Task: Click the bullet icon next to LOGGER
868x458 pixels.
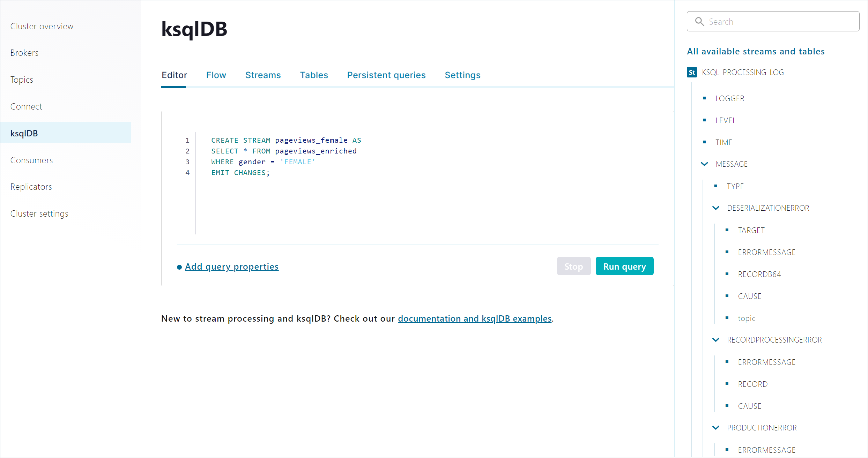Action: [704, 98]
